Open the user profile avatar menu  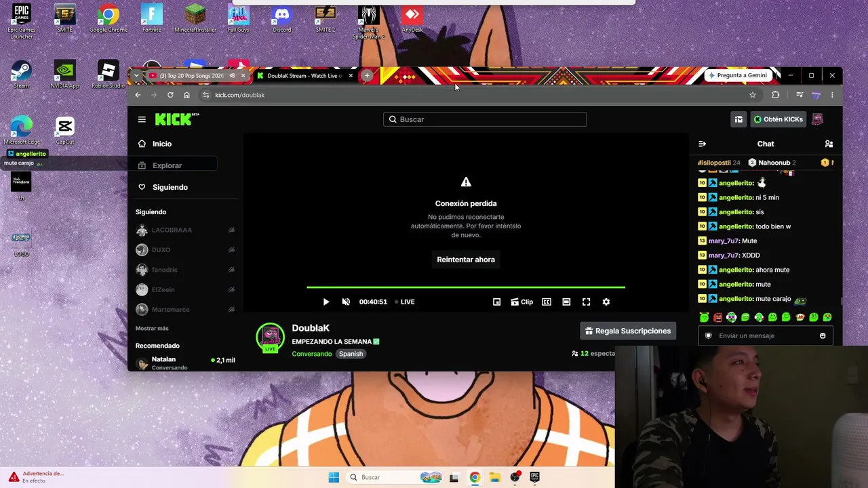817,119
